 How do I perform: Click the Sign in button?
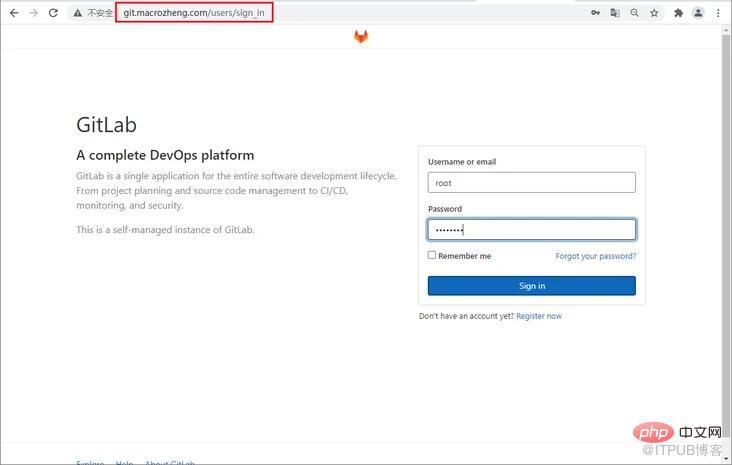tap(531, 286)
